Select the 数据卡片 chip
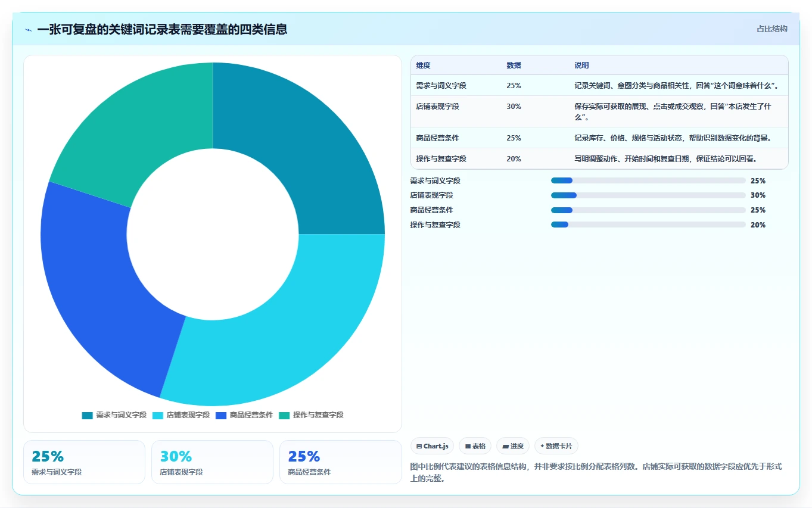 pos(556,446)
